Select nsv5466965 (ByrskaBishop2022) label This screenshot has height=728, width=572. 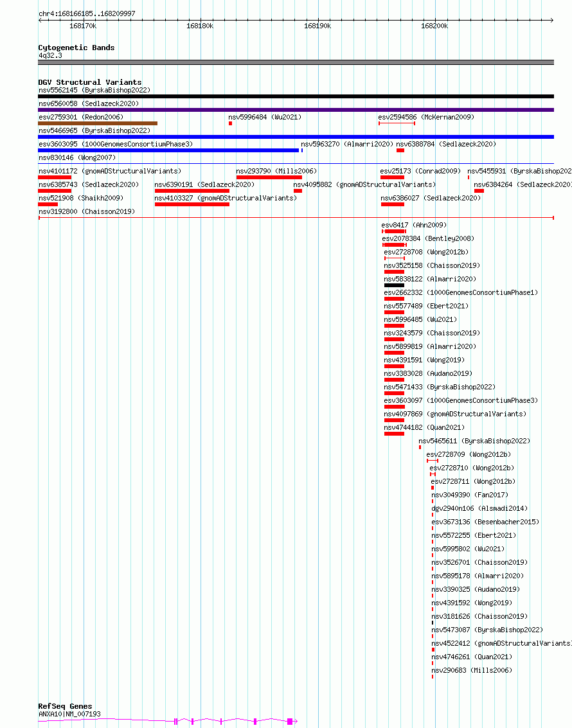point(94,130)
